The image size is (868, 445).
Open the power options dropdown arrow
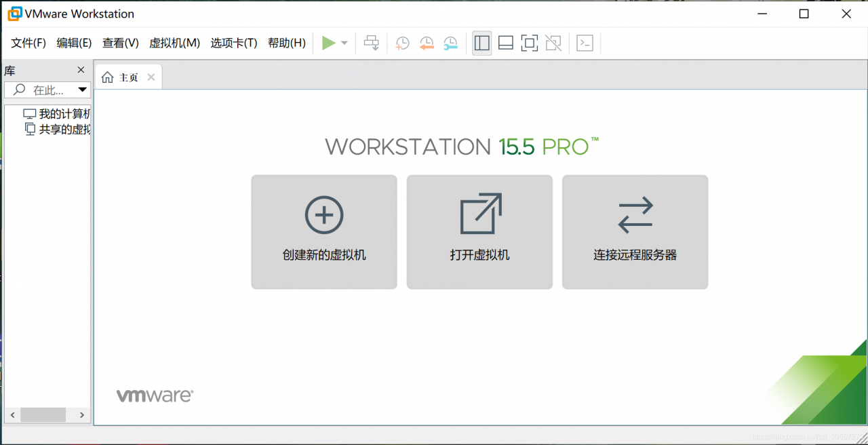coord(344,43)
